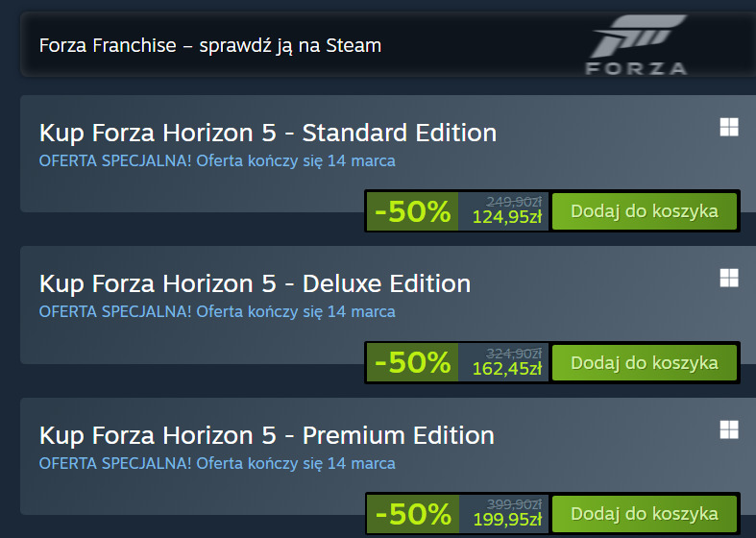Click Windows icon for Premium Edition
The width and height of the screenshot is (756, 538).
click(729, 428)
